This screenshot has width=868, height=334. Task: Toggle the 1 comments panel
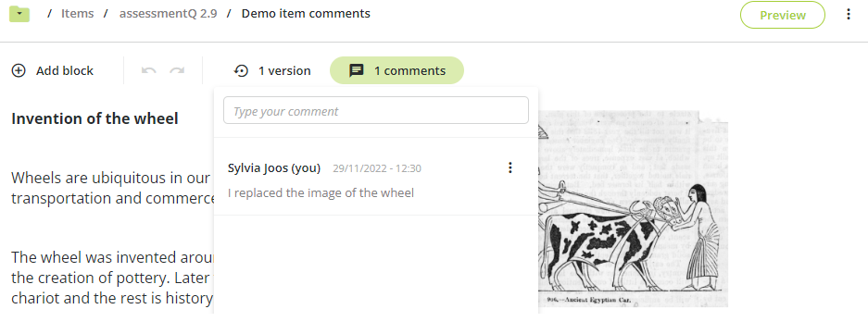coord(396,71)
